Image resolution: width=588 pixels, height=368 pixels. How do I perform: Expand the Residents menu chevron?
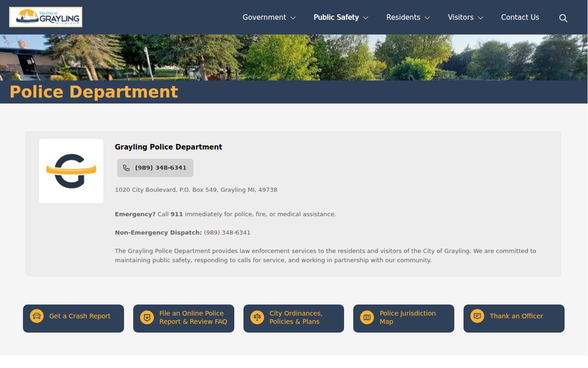pos(427,18)
